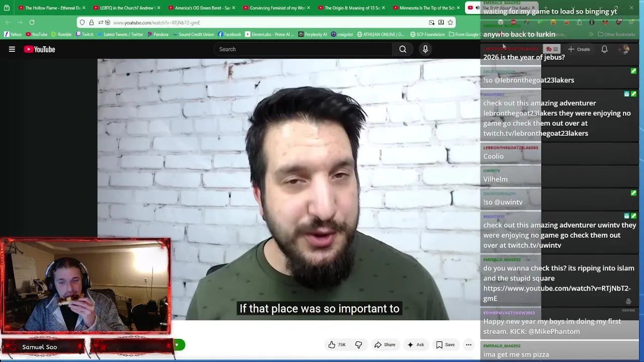Click the Share button under the video

tap(384, 345)
